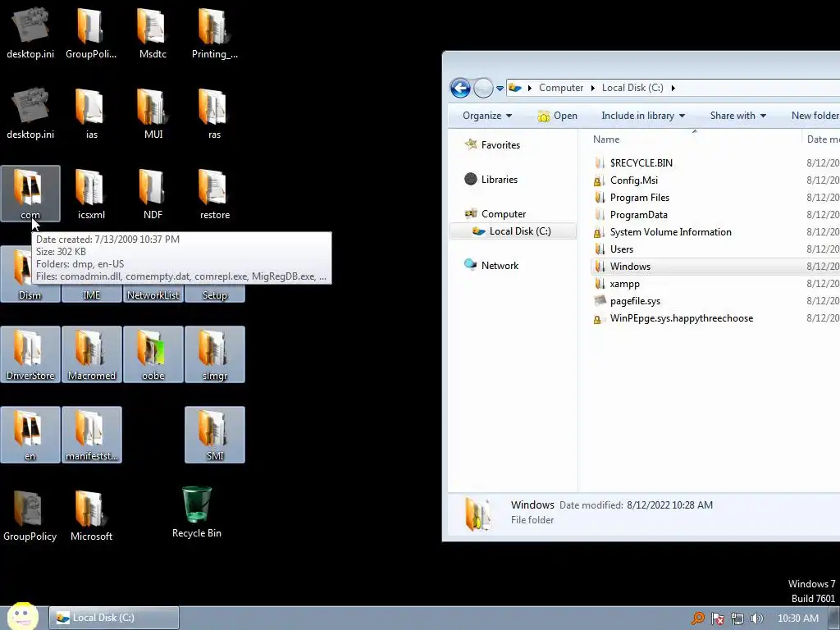Image resolution: width=840 pixels, height=630 pixels.
Task: Expand arrow after Computer in address bar
Action: point(592,88)
